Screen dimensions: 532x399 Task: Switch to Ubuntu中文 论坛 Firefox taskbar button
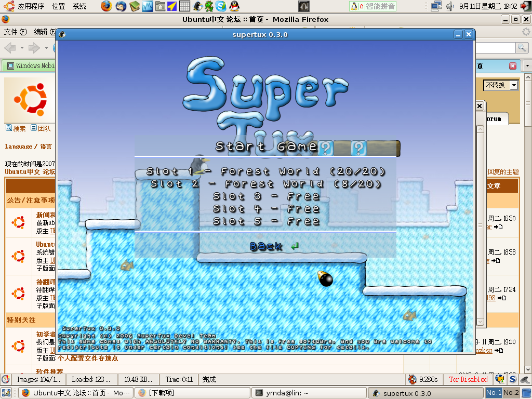coord(75,393)
